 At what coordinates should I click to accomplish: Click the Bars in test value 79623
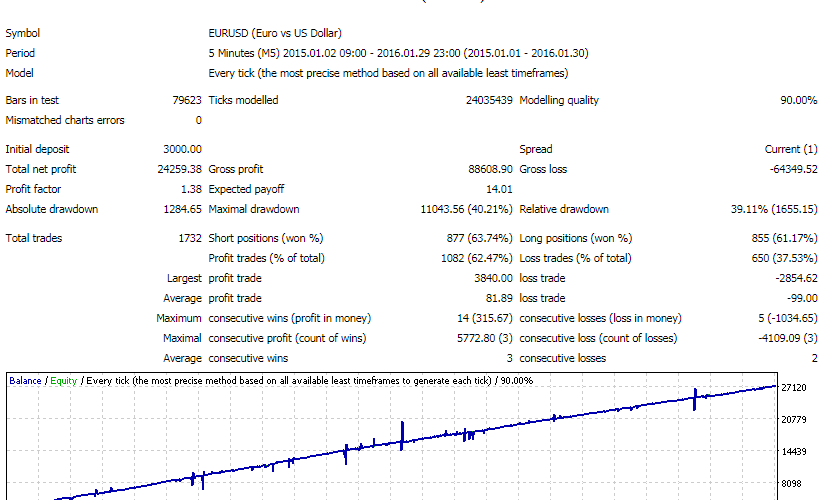185,100
